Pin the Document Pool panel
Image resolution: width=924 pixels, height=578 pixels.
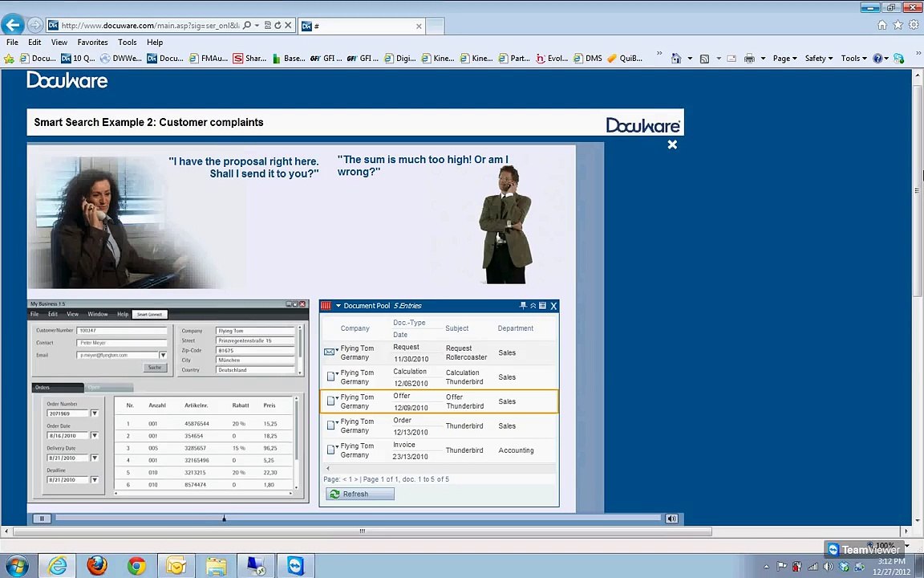pos(523,306)
